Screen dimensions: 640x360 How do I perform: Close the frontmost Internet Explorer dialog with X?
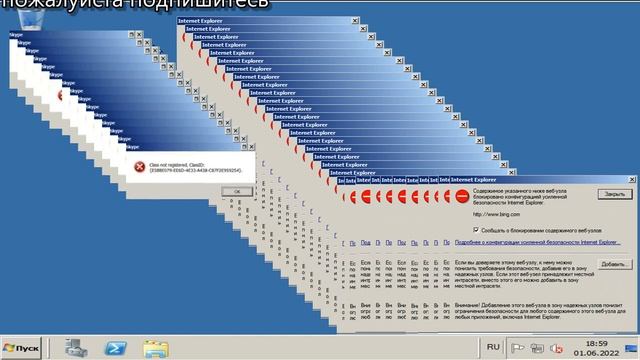(x=632, y=179)
